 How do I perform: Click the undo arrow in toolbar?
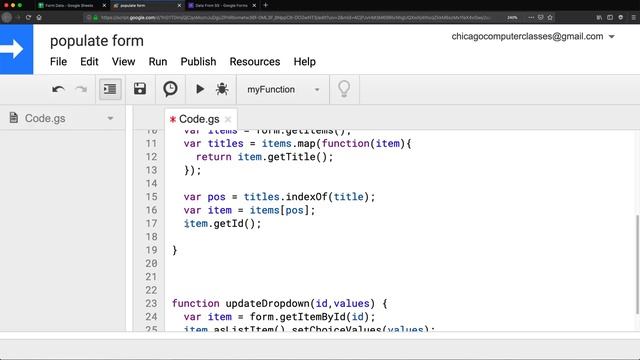pyautogui.click(x=58, y=89)
